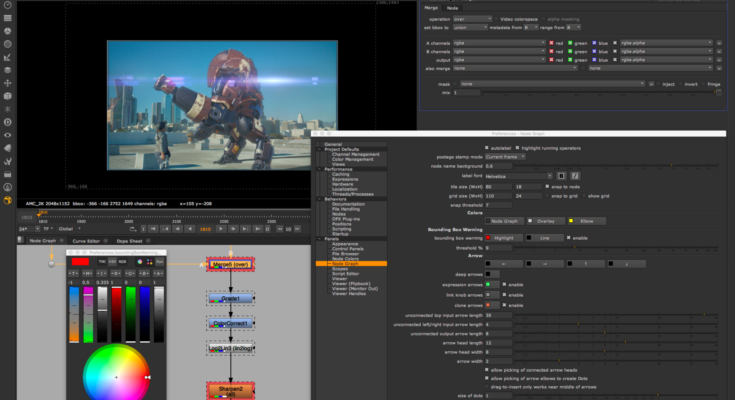Select the Grade1 node
735x400 pixels.
(x=231, y=299)
